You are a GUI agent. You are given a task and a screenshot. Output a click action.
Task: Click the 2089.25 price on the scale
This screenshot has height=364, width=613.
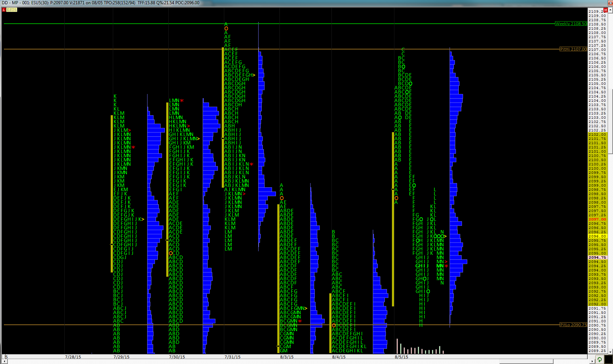597,351
